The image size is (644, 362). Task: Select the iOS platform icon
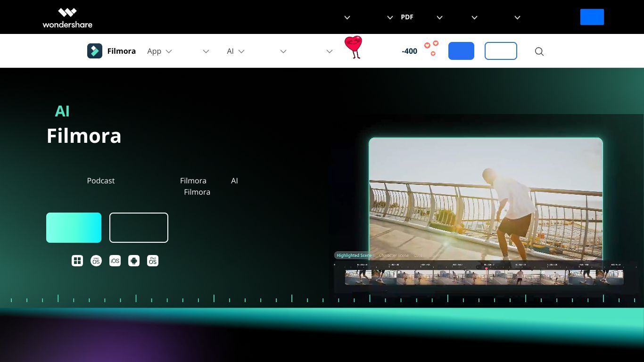(115, 261)
